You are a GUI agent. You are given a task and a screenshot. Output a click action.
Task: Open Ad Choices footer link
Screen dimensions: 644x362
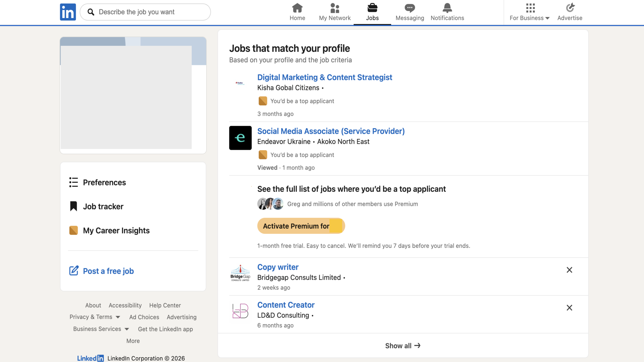tap(144, 317)
